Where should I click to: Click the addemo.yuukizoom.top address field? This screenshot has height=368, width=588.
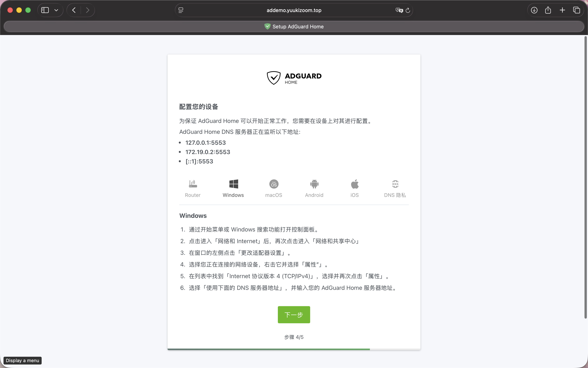(294, 10)
